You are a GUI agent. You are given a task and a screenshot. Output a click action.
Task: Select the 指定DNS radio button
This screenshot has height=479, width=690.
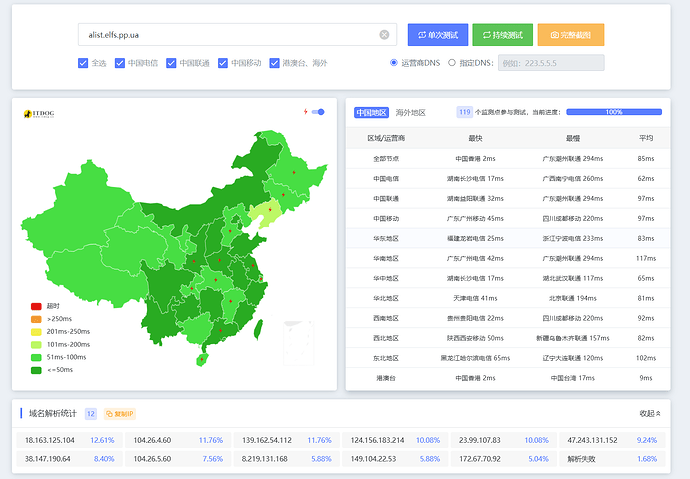click(x=451, y=62)
